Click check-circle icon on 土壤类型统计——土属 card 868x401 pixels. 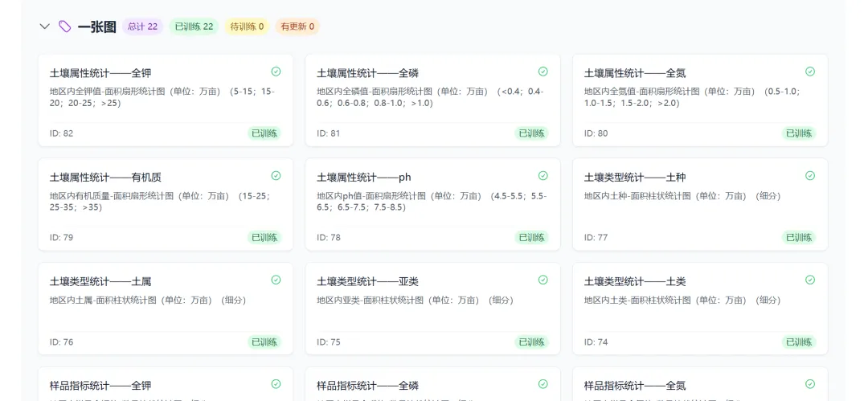276,280
